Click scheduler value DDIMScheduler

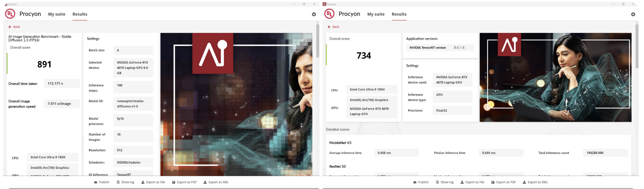pos(133,163)
